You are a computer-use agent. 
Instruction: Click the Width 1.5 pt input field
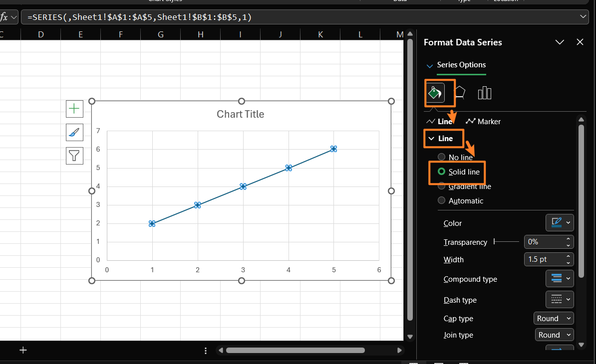coord(544,259)
